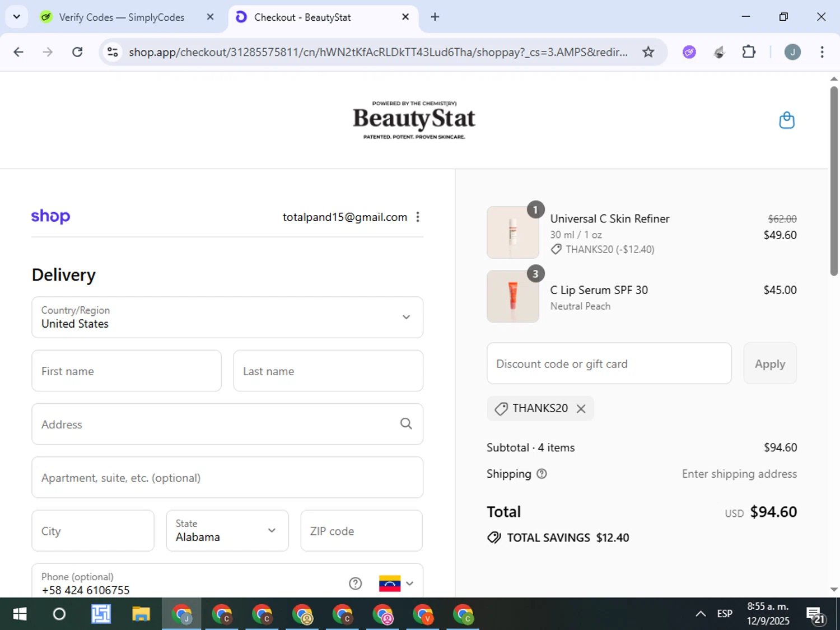
Task: Click the ZIP code field
Action: pos(361,530)
